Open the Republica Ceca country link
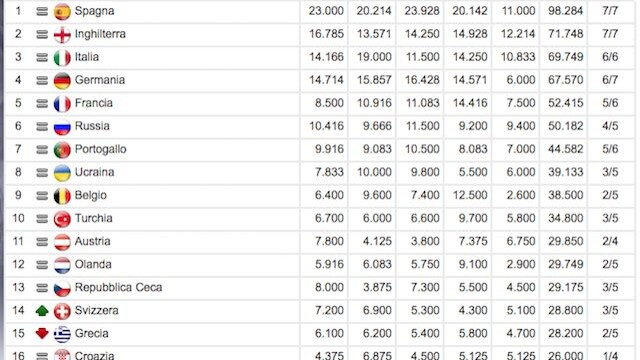640x360 pixels. click(118, 288)
